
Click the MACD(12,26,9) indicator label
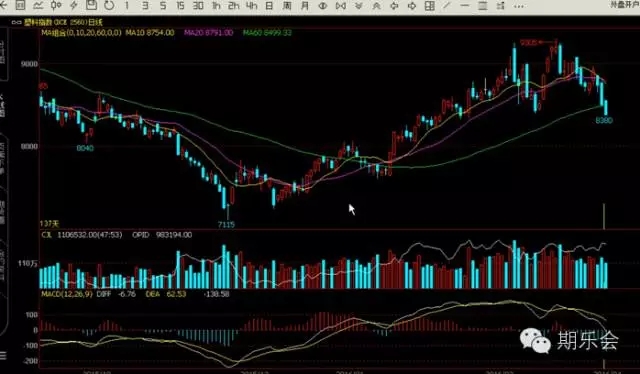(67, 294)
